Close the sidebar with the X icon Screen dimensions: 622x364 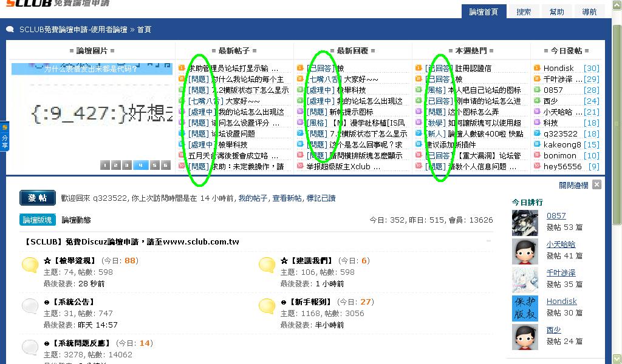pyautogui.click(x=596, y=184)
